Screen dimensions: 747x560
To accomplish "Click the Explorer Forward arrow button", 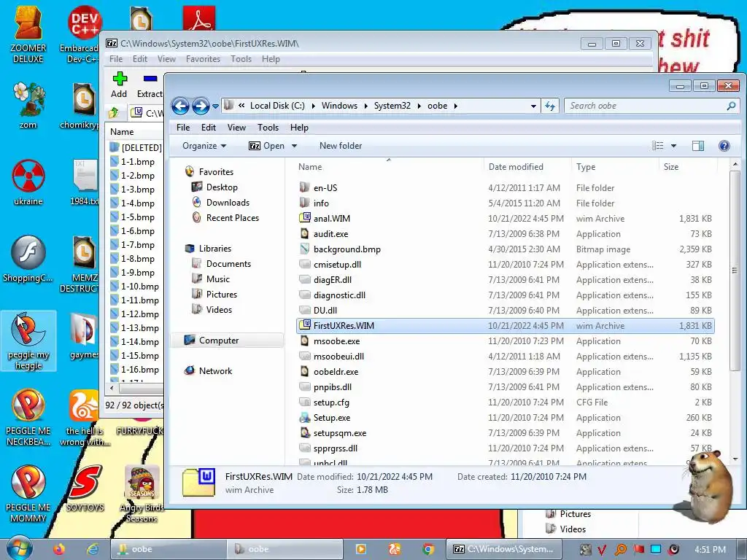I will click(201, 106).
